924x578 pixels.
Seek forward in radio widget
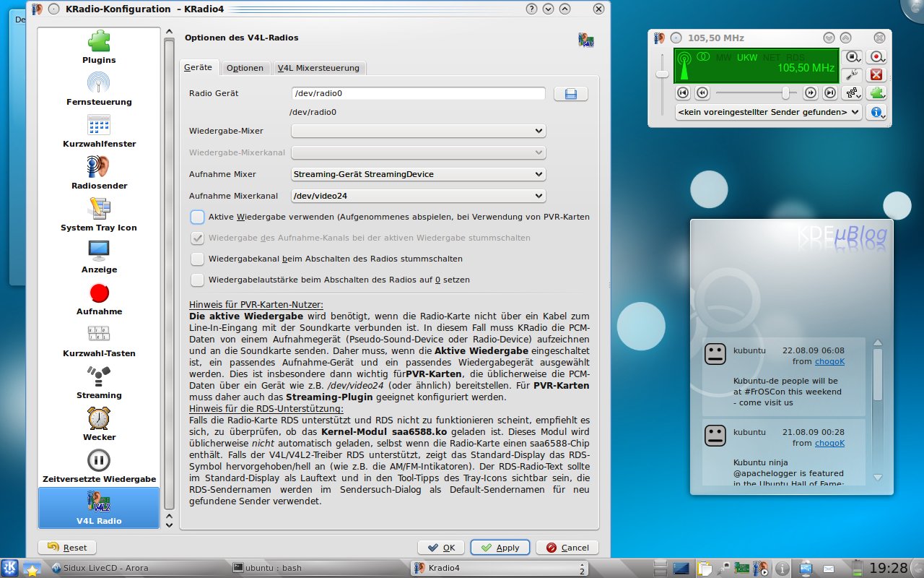(811, 92)
